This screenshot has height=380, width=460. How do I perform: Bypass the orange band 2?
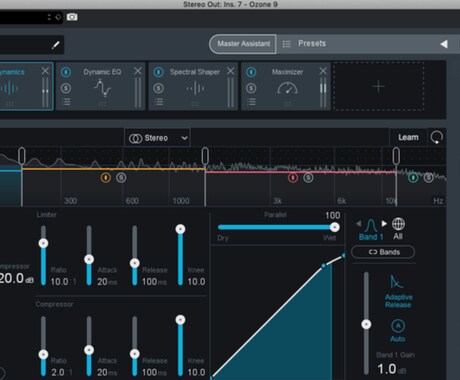[106, 178]
